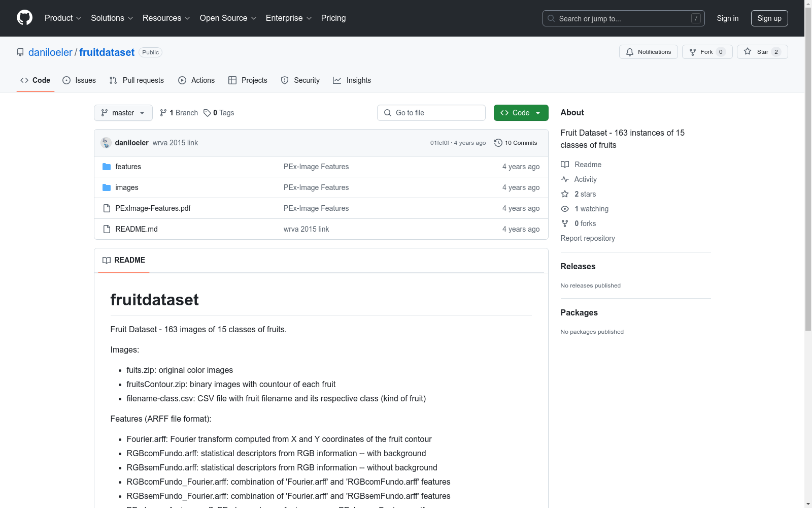This screenshot has height=508, width=812.
Task: Go to the GitHub homepage via logo
Action: pos(24,18)
